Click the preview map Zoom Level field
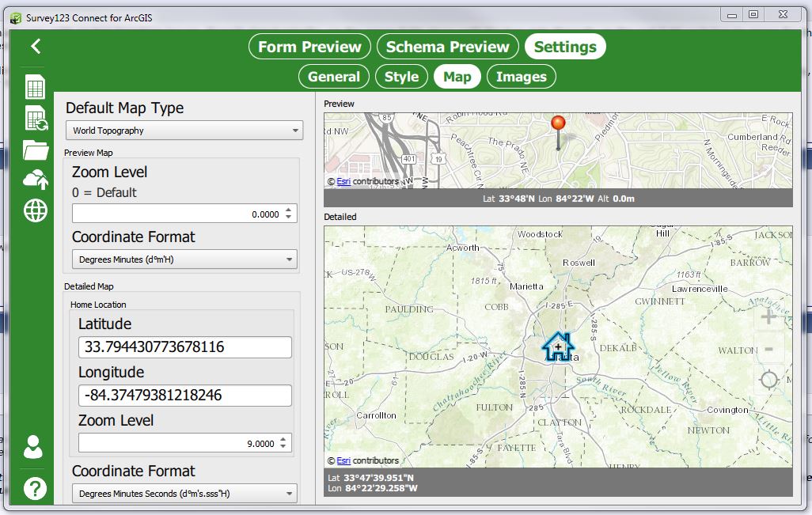This screenshot has width=812, height=515. (x=184, y=214)
